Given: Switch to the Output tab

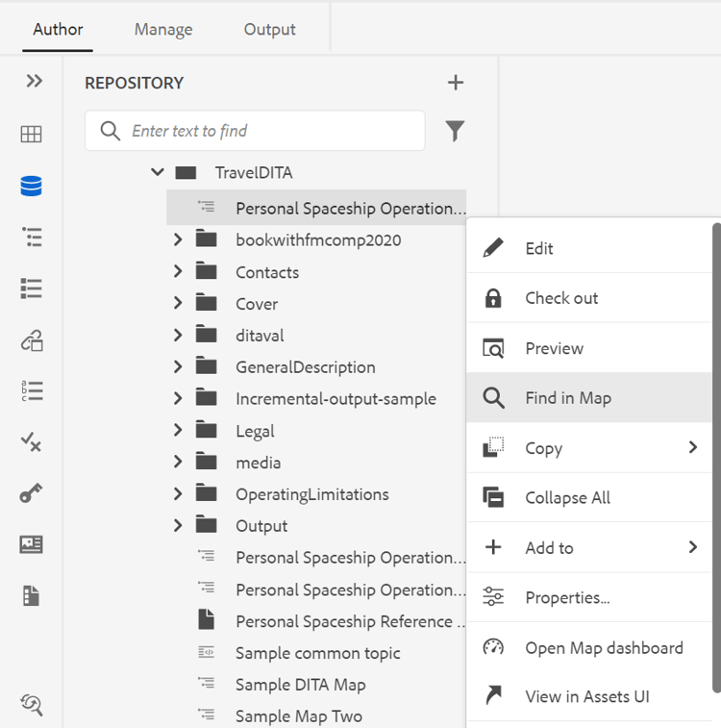Looking at the screenshot, I should (x=269, y=29).
